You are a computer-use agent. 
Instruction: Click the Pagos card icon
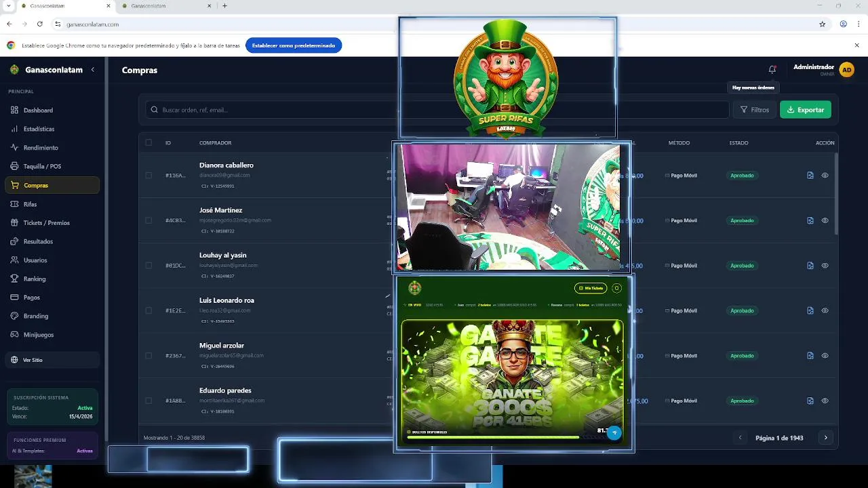pos(15,298)
